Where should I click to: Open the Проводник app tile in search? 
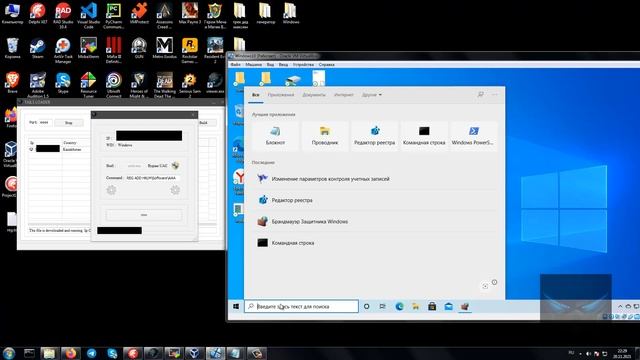click(325, 136)
